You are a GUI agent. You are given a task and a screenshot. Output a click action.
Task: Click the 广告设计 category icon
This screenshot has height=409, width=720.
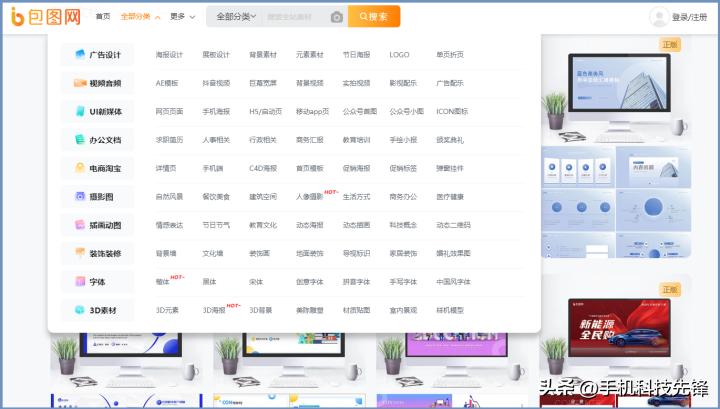tap(80, 55)
